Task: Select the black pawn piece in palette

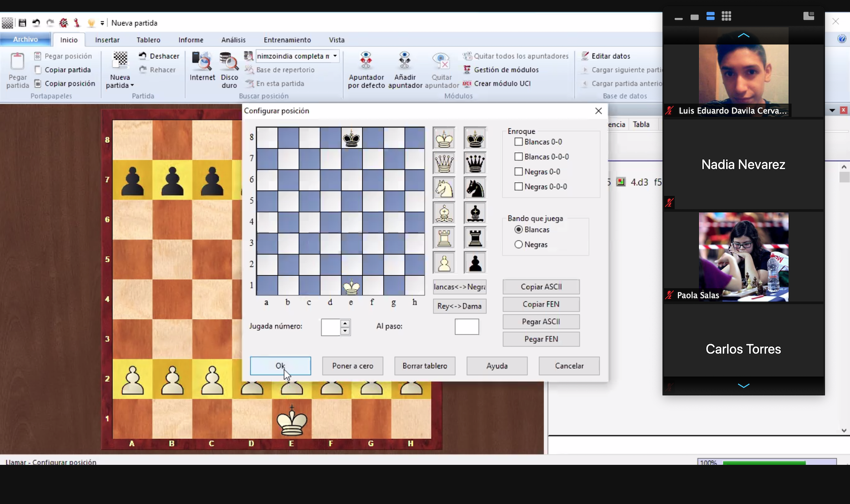Action: click(x=475, y=263)
